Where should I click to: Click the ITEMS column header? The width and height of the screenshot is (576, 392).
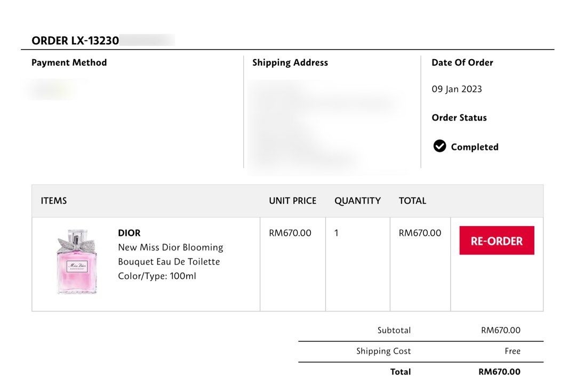click(x=54, y=201)
